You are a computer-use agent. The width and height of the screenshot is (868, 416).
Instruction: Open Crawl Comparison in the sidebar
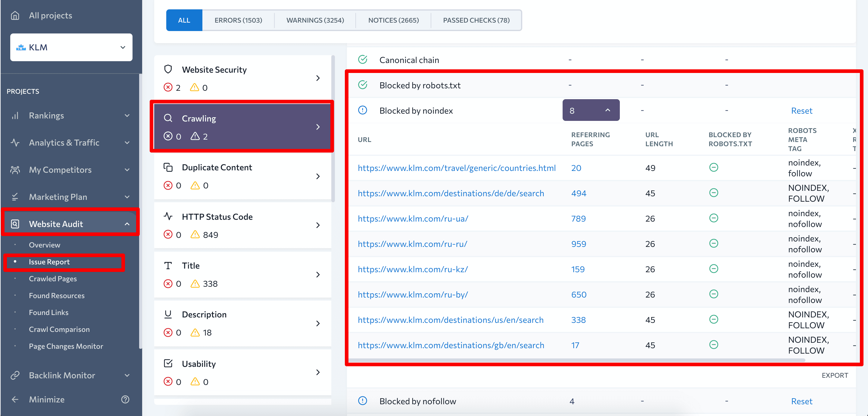[x=59, y=329]
